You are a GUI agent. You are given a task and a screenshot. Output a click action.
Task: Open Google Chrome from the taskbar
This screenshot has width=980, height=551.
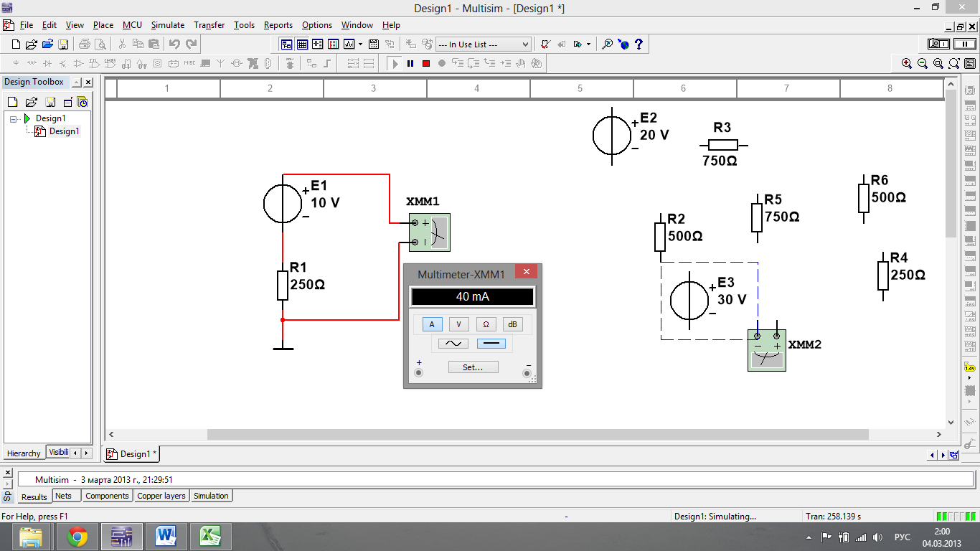[77, 537]
